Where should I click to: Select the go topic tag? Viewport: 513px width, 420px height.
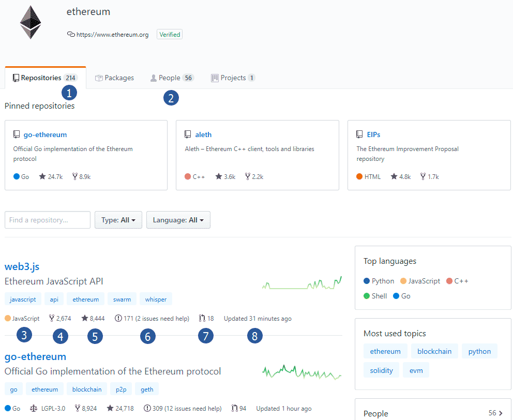tap(14, 389)
